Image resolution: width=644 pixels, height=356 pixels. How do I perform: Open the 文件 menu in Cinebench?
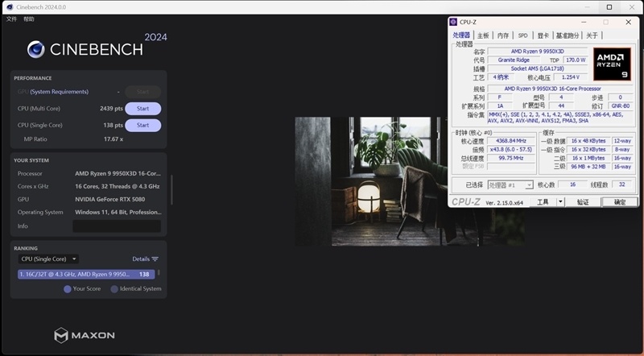pos(11,19)
